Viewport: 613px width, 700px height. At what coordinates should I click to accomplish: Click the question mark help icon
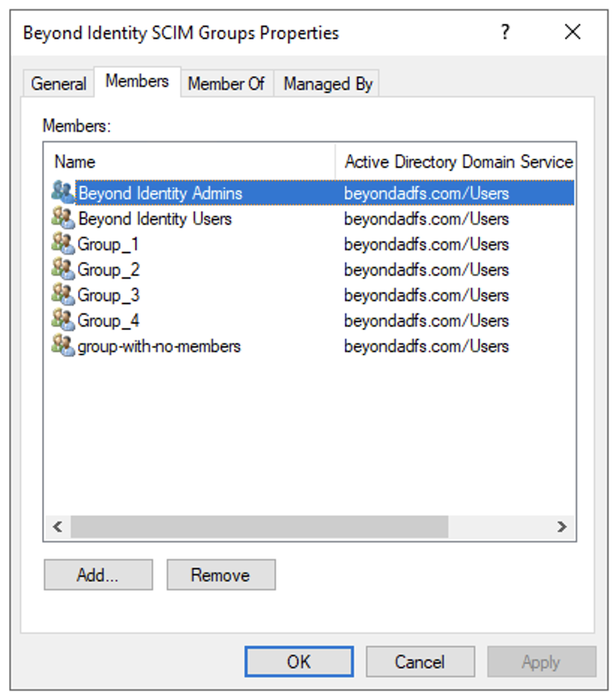505,32
